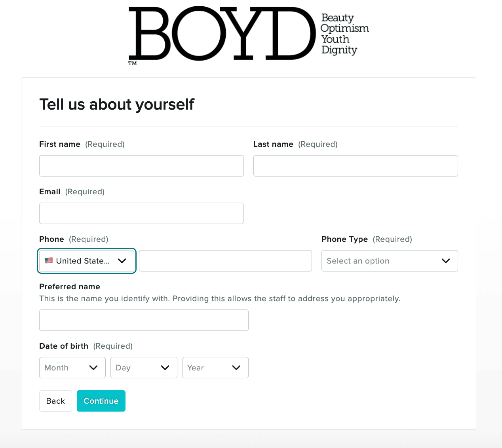Click the Preferred name input box
Viewport: 502px width, 448px height.
click(x=144, y=320)
